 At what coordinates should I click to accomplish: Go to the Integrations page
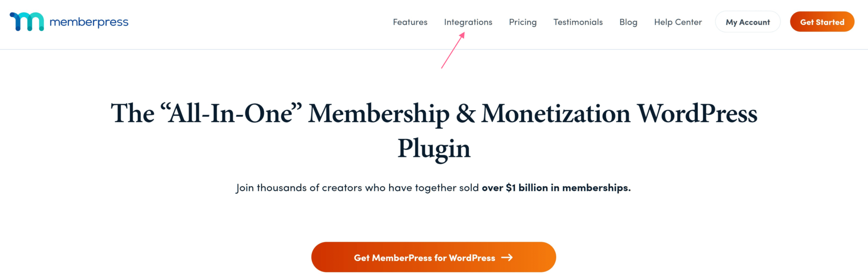tap(468, 22)
